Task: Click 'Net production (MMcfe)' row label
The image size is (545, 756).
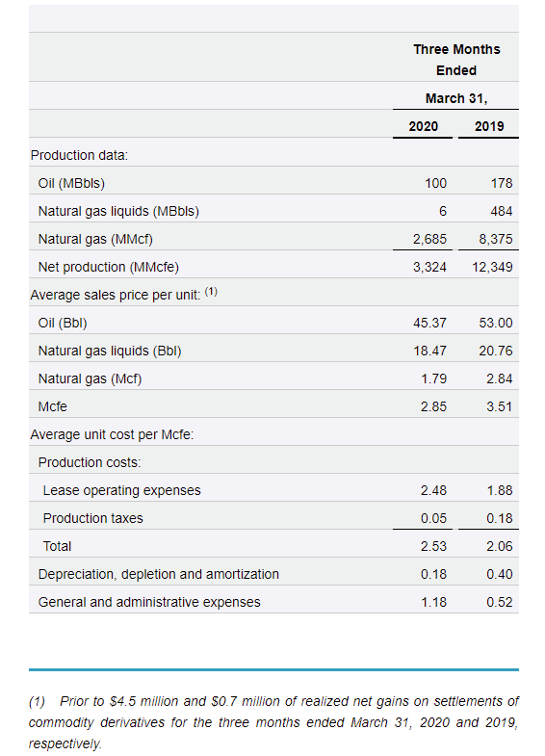Action: [x=109, y=267]
